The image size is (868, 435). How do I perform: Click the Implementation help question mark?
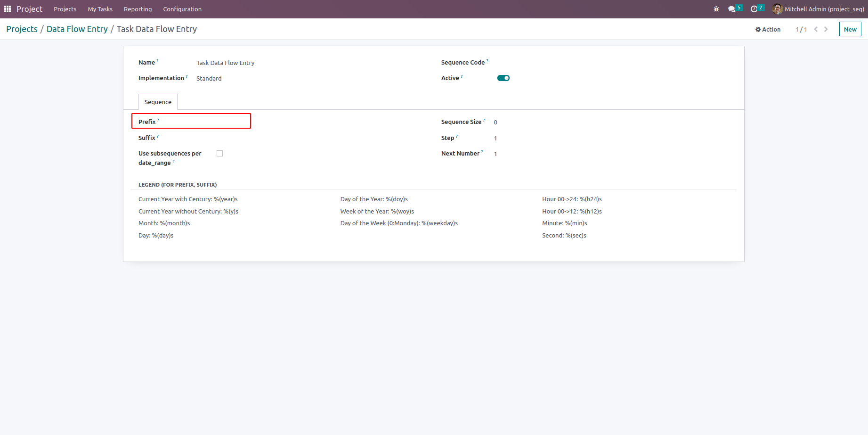[187, 76]
